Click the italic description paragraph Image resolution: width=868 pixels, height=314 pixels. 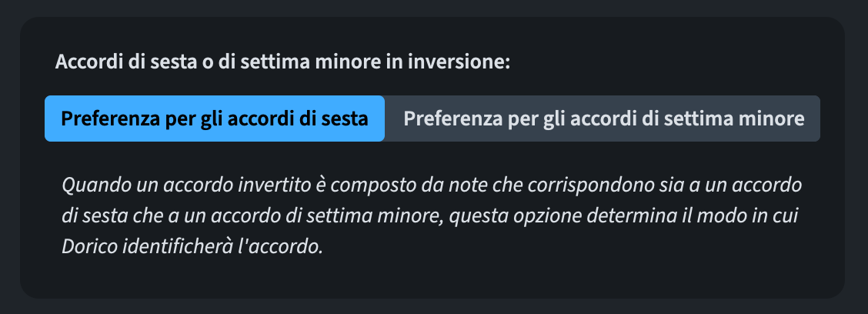coord(432,218)
